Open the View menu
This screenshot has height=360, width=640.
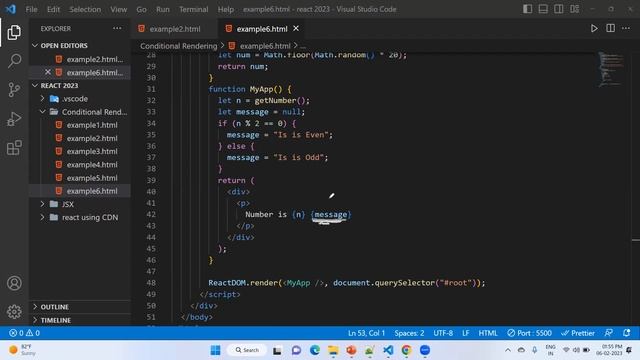tap(118, 9)
